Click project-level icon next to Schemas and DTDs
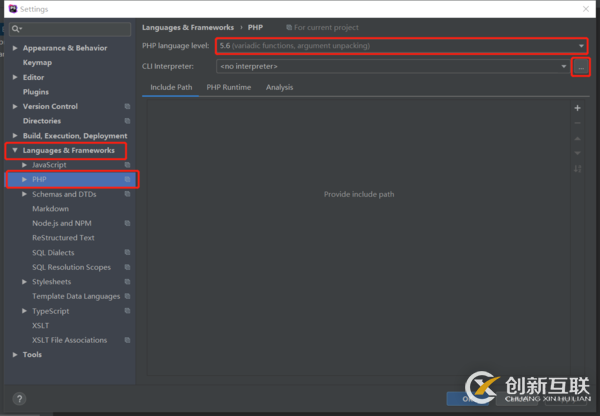Viewport: 600px width, 416px height. (x=127, y=194)
